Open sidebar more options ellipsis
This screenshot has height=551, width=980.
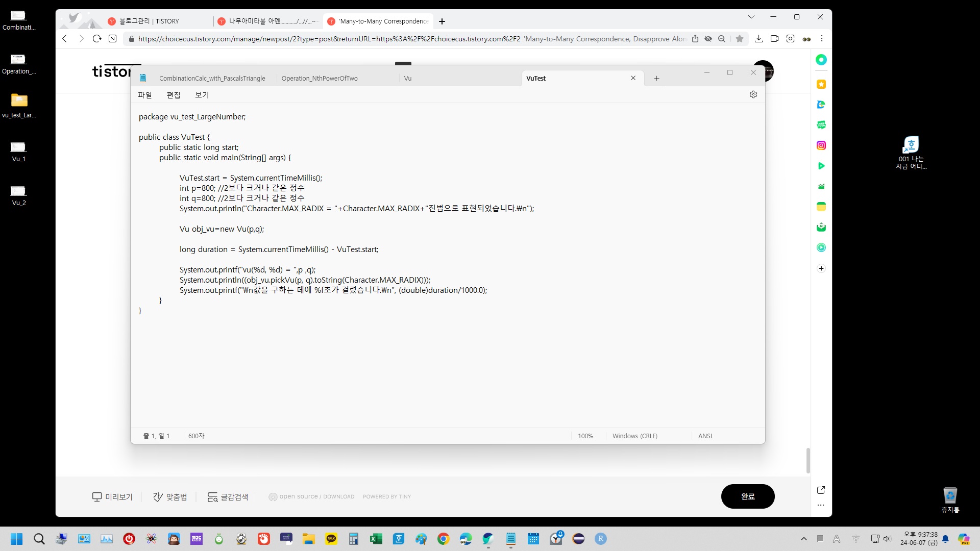(821, 505)
